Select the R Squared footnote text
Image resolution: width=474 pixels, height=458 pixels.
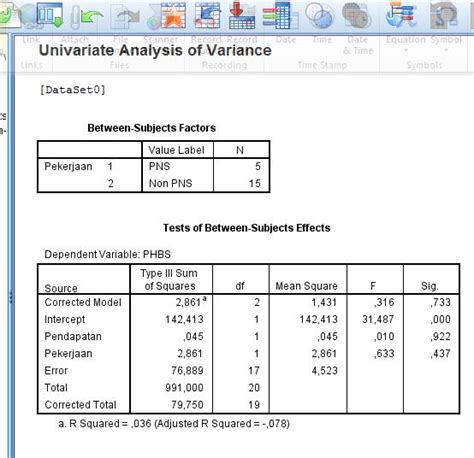coord(174,424)
